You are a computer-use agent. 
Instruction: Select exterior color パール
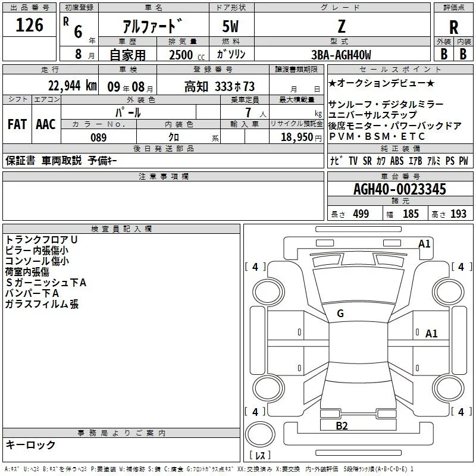click(x=128, y=112)
